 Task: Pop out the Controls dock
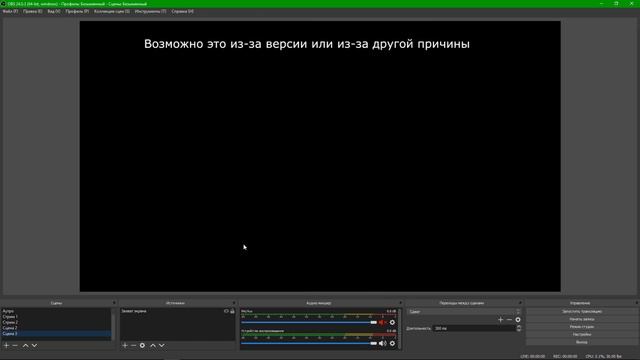tap(637, 303)
